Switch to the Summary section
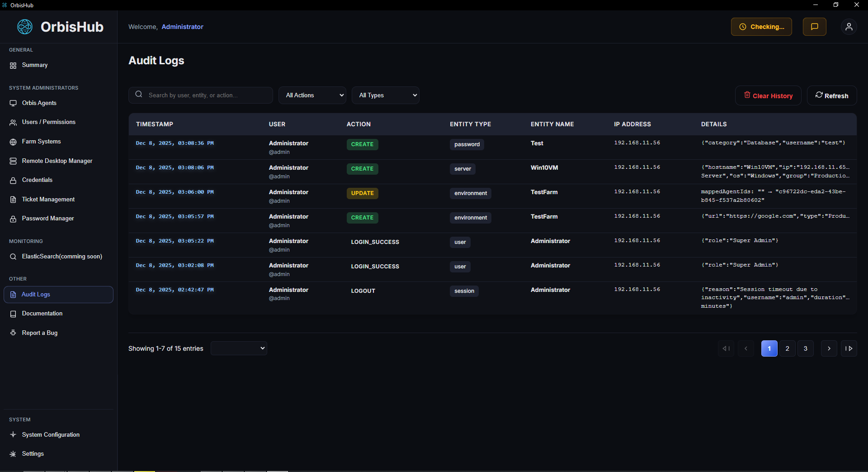Image resolution: width=868 pixels, height=472 pixels. point(34,65)
